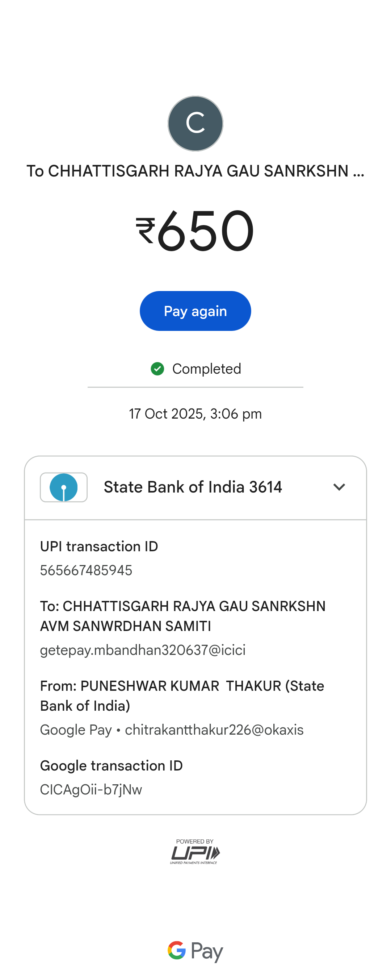This screenshot has height=980, width=391.
Task: Tap the recipient avatar with letter C
Action: (x=195, y=123)
